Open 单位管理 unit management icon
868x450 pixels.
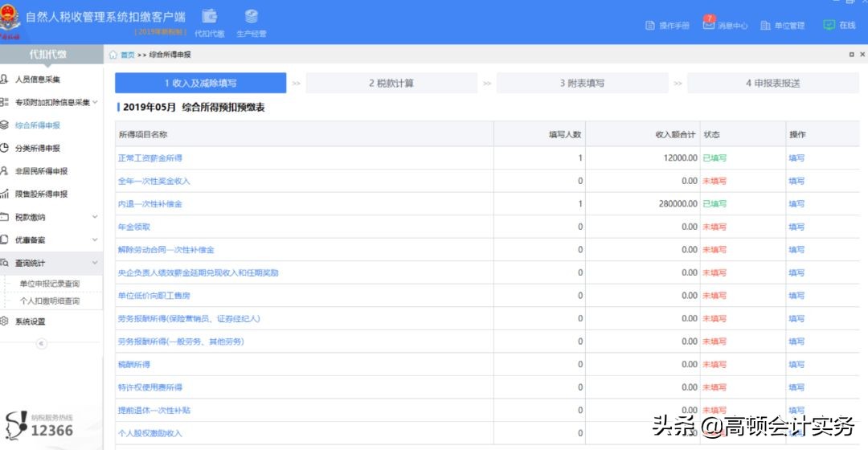(766, 26)
